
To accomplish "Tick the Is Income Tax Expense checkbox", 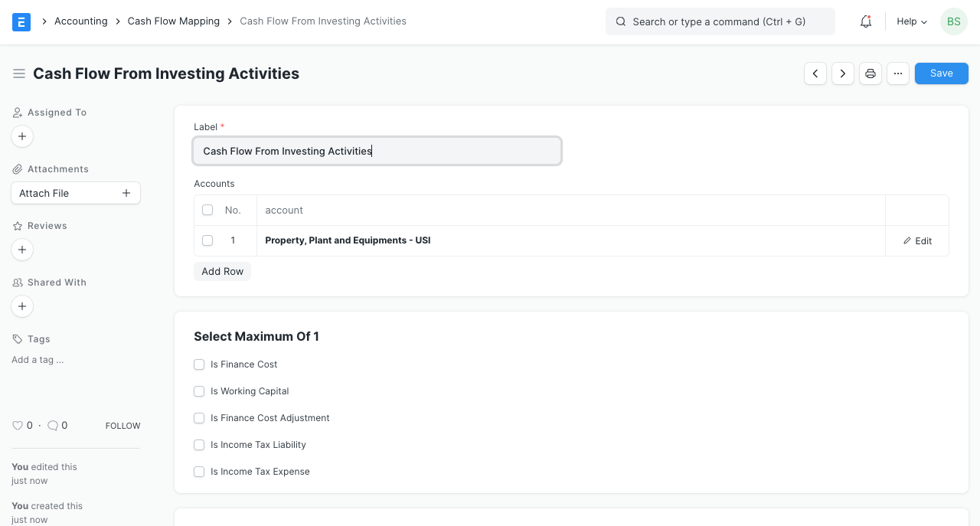I will (199, 472).
